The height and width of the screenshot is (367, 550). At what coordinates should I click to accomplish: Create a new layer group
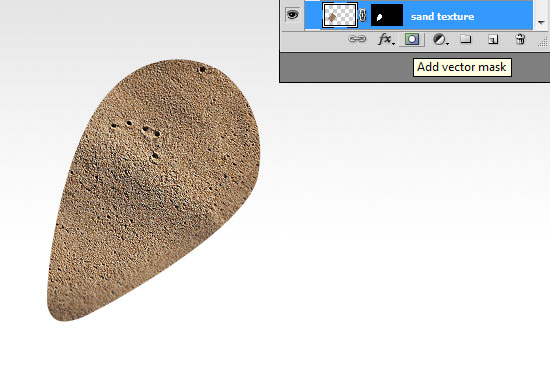click(x=465, y=39)
